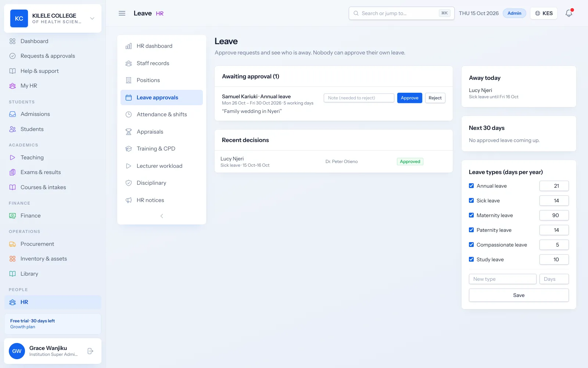Disable the Study leave checkbox

click(471, 259)
